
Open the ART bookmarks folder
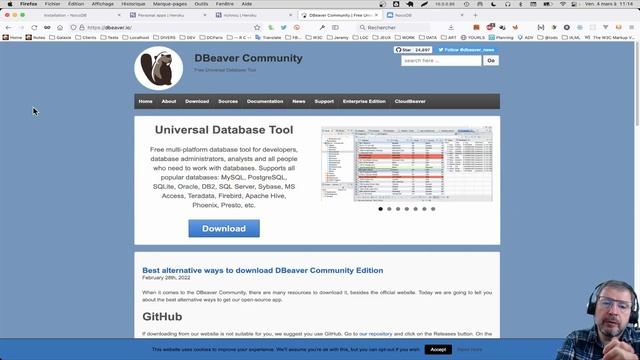pos(449,37)
